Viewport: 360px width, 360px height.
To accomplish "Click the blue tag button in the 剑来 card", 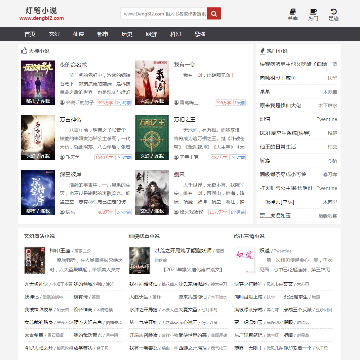I will pos(238,212).
